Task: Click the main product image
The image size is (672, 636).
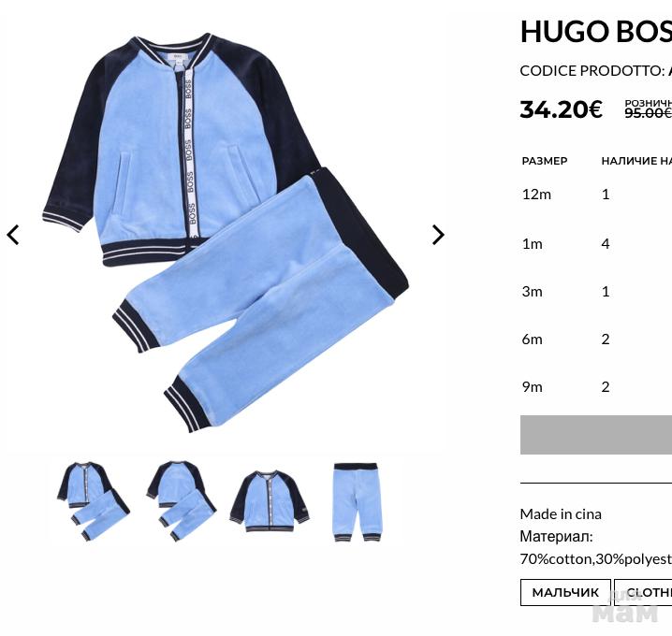Action: (x=226, y=233)
